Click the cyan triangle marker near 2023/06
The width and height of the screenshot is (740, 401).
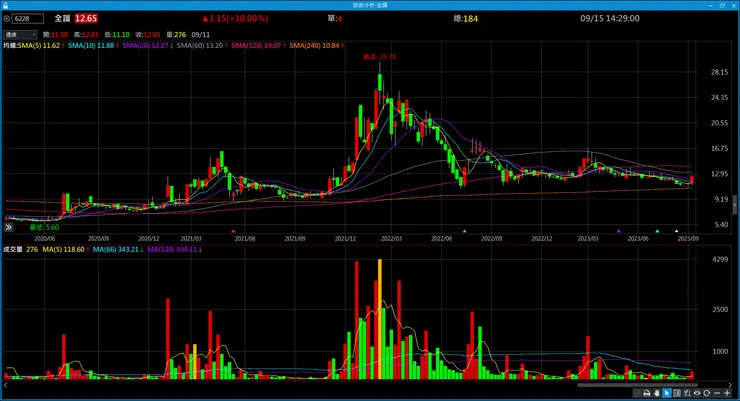click(x=657, y=231)
